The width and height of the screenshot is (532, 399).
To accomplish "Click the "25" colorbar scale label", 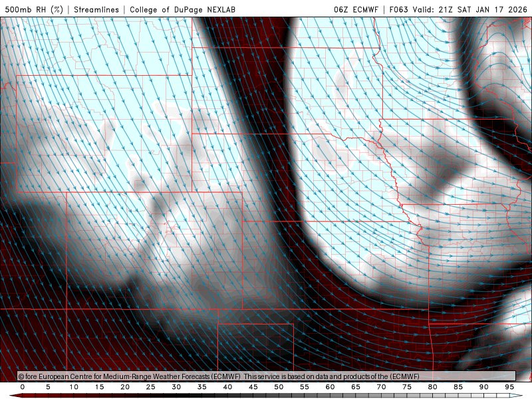I will (x=151, y=387).
